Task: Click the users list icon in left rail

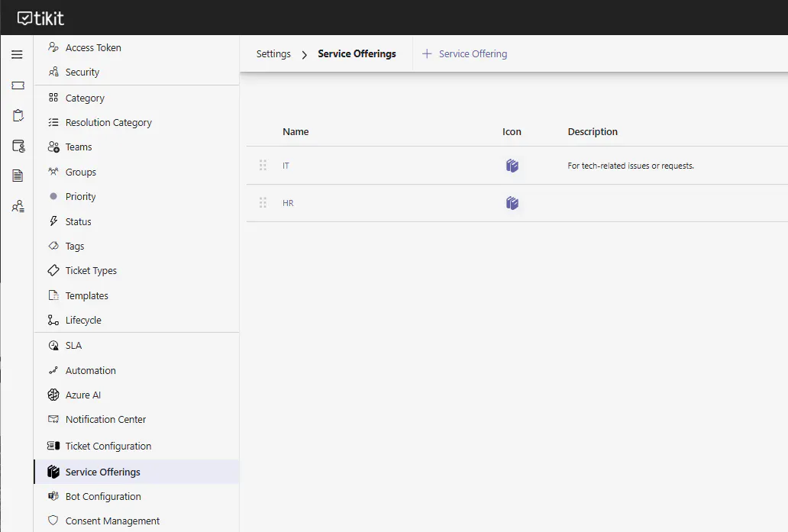Action: coord(18,206)
